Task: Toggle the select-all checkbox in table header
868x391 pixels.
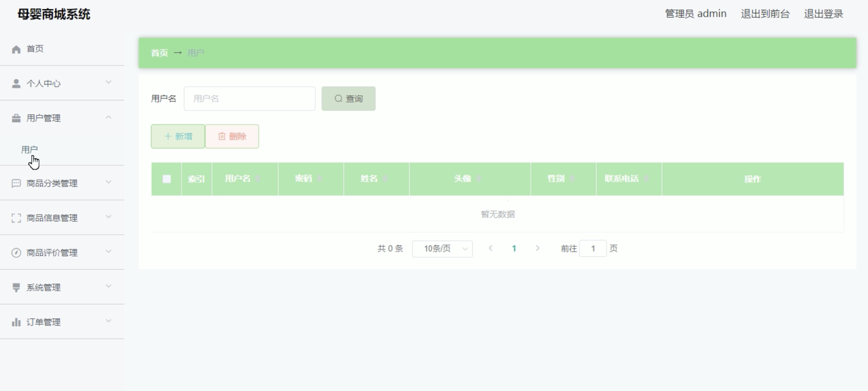Action: 166,179
